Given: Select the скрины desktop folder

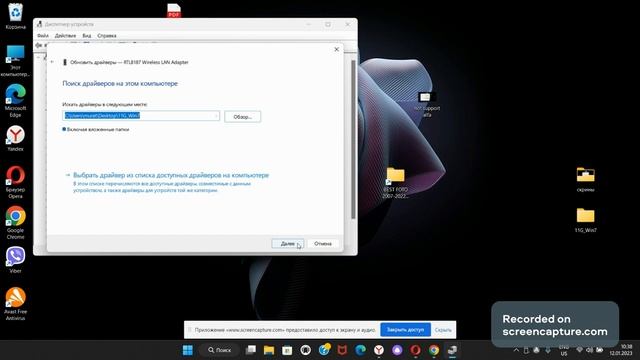Looking at the screenshot, I should (585, 180).
